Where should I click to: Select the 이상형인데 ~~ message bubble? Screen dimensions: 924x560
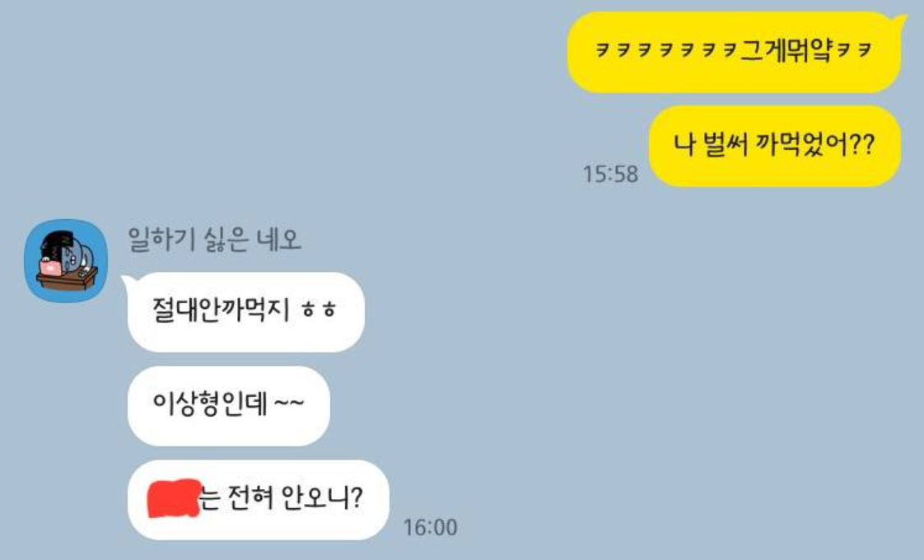tap(229, 405)
